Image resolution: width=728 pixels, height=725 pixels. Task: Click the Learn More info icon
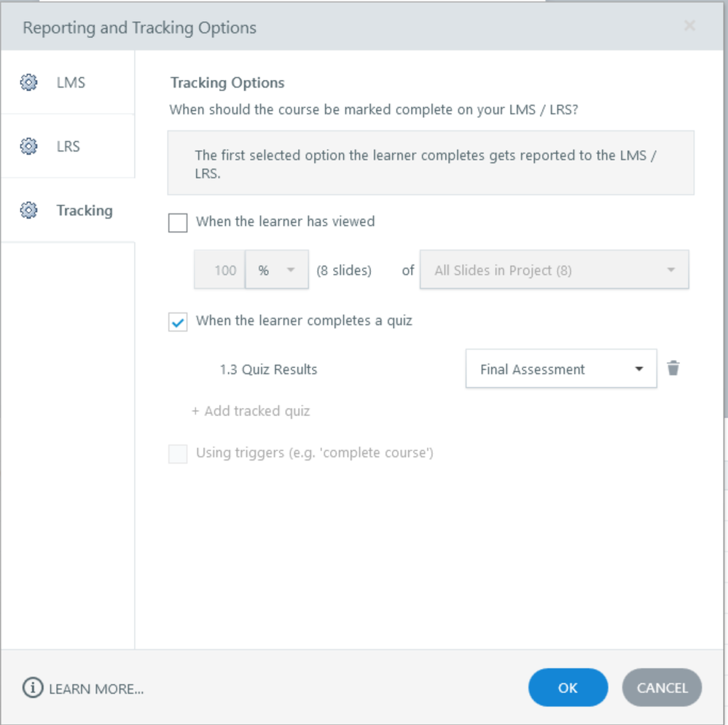pyautogui.click(x=33, y=688)
